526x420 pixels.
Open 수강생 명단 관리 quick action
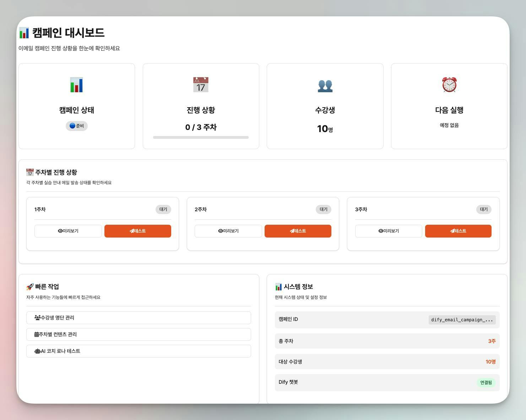tap(139, 318)
